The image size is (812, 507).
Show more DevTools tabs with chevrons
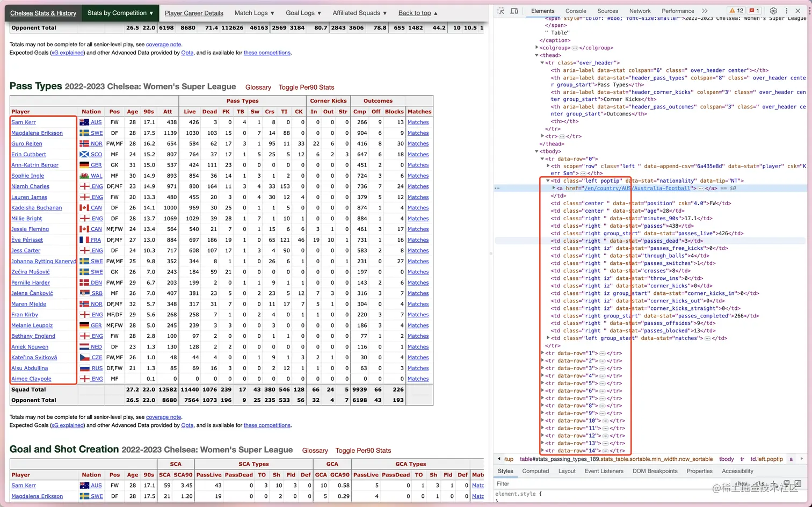tap(705, 11)
